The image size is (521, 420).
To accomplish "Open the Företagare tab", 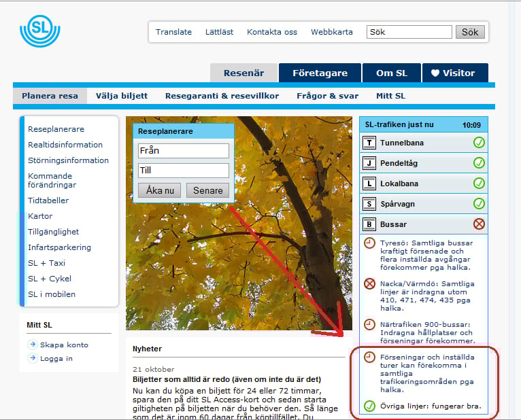I will 320,73.
